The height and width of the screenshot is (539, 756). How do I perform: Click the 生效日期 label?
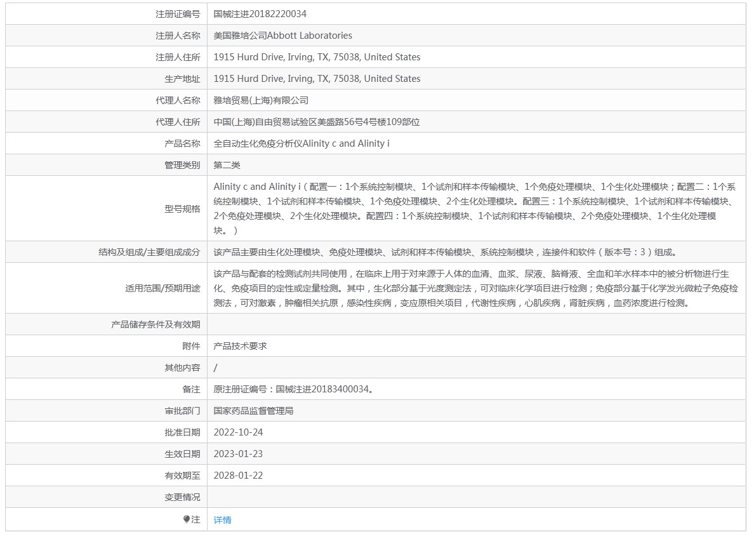182,454
